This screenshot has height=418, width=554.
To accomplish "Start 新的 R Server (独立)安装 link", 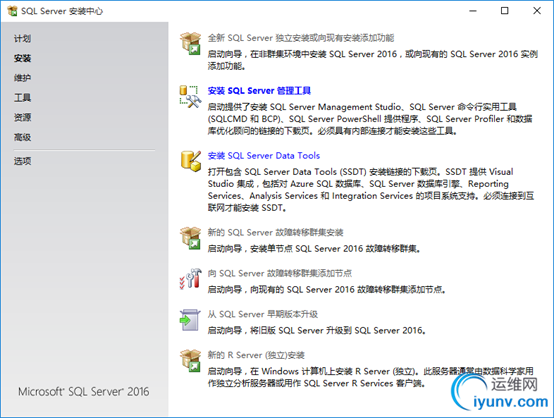I will 256,355.
